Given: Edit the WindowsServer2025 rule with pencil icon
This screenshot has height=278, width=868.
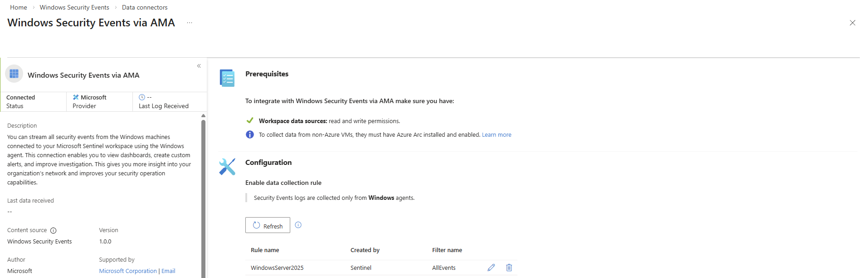Looking at the screenshot, I should pos(491,268).
